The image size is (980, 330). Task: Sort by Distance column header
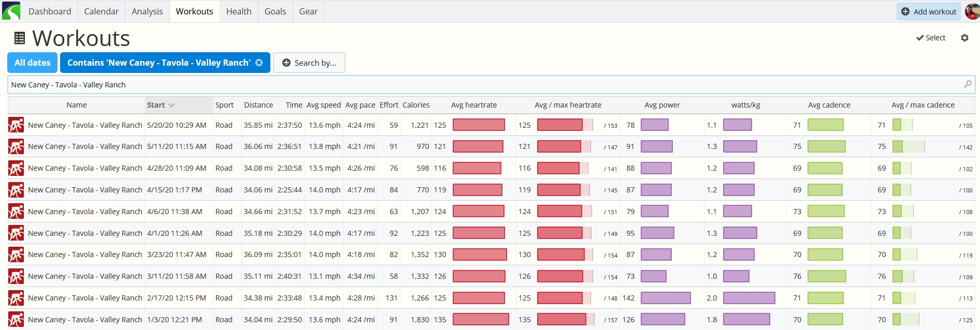pos(258,105)
